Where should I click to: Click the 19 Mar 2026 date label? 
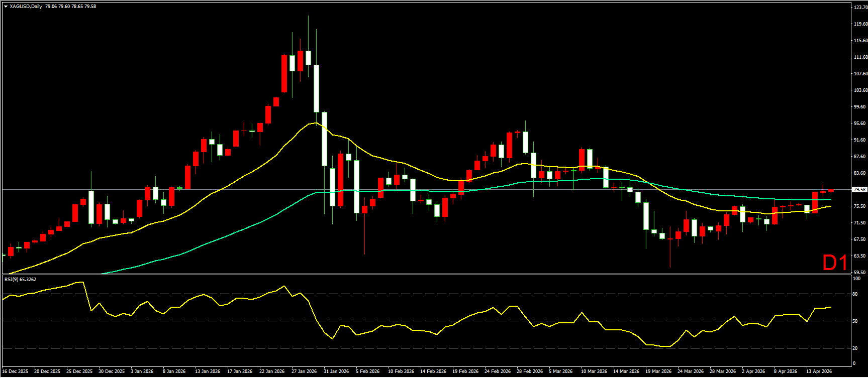point(658,371)
